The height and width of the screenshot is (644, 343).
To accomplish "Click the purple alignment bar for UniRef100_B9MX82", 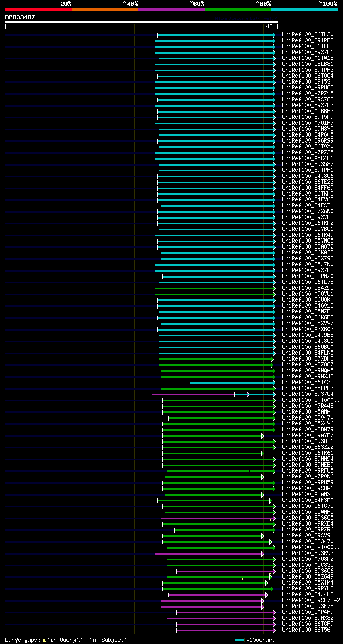I will tap(220, 618).
